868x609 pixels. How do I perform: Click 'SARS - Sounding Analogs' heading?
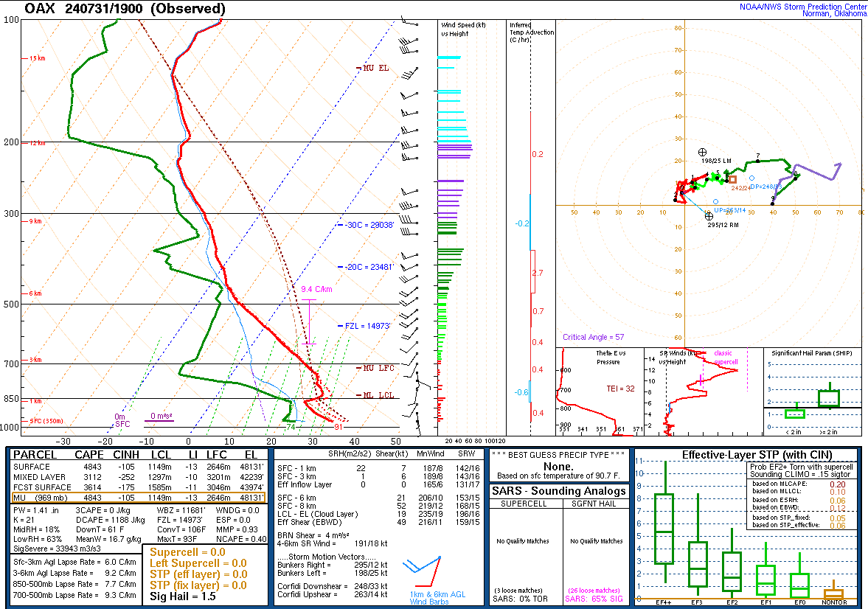pyautogui.click(x=558, y=492)
